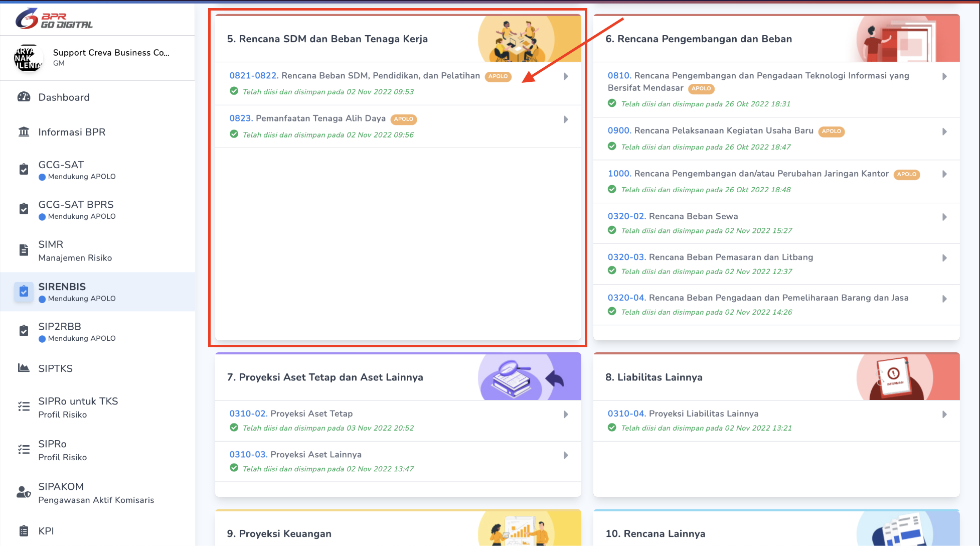Click section heading 9. Proyeksi Keuangan
Image resolution: width=980 pixels, height=546 pixels.
(279, 533)
